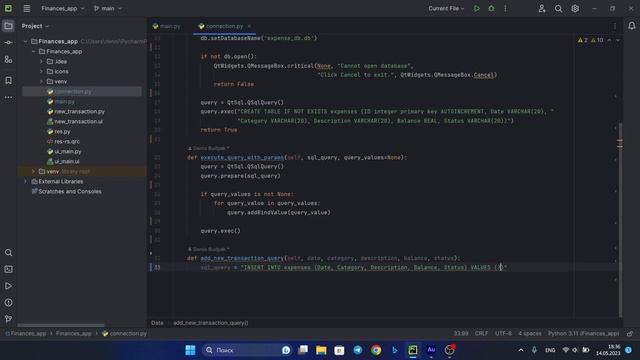Open File Explorer from taskbar
Screen dimensions: 640x360
(321, 350)
